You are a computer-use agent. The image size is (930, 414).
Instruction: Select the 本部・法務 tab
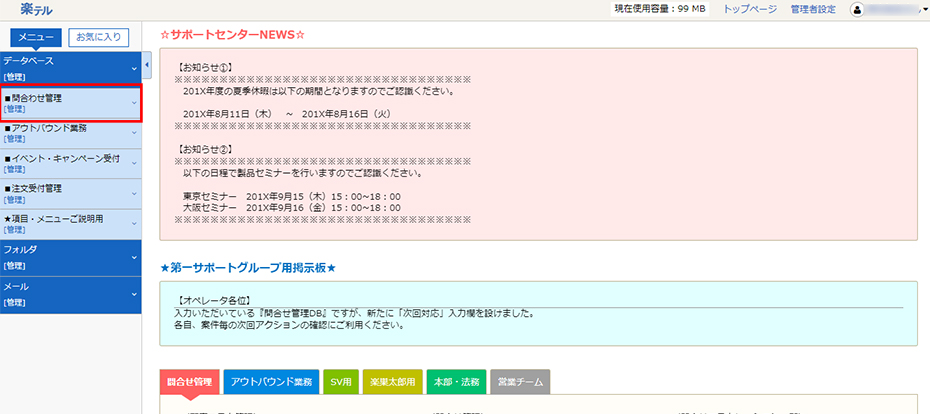[x=455, y=382]
